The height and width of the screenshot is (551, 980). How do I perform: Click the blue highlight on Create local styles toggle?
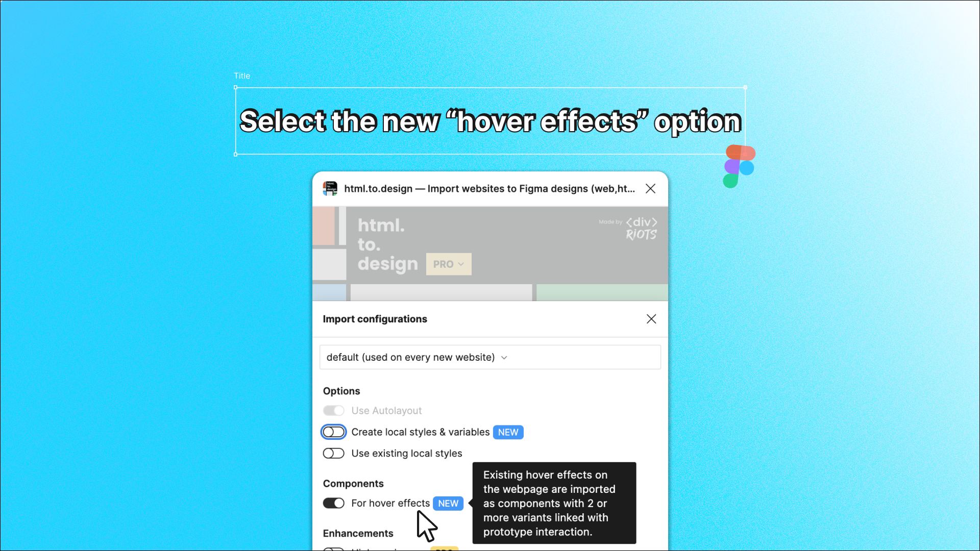click(x=334, y=432)
